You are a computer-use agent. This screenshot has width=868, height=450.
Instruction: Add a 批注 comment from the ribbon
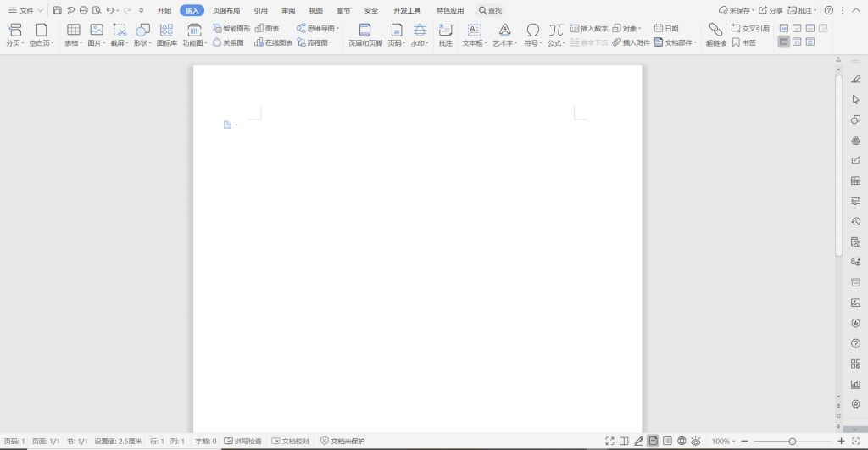coord(446,34)
